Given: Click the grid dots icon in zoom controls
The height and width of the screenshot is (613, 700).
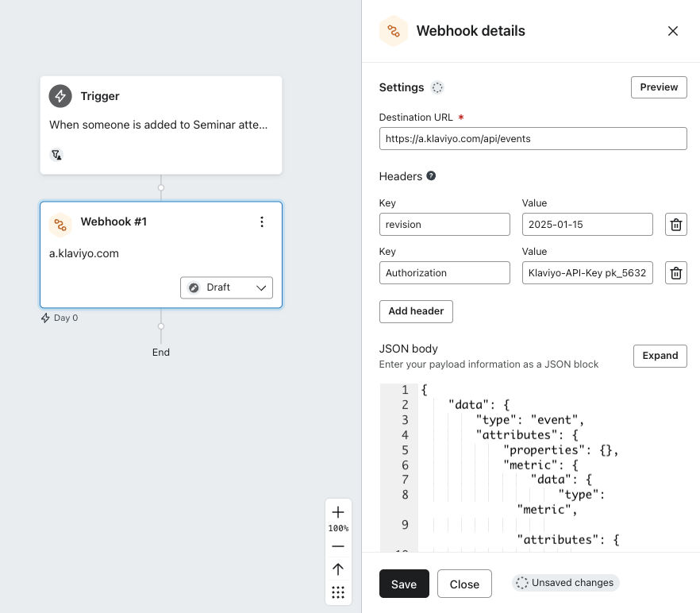Looking at the screenshot, I should tap(338, 592).
